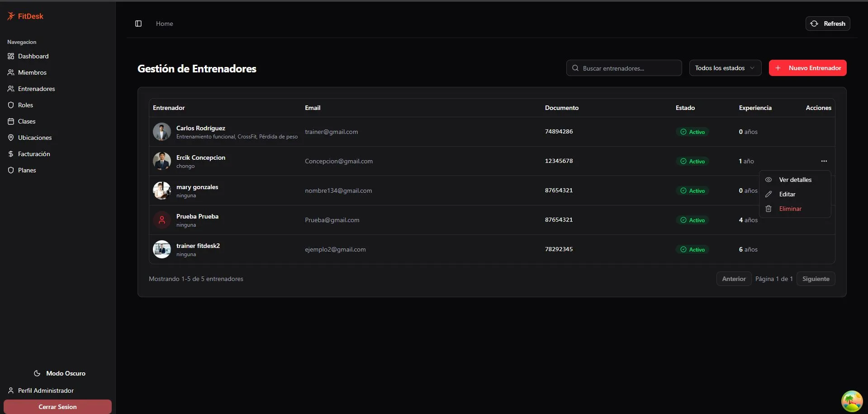
Task: Click Carlos Rodríguez's avatar thumbnail
Action: pos(162,132)
